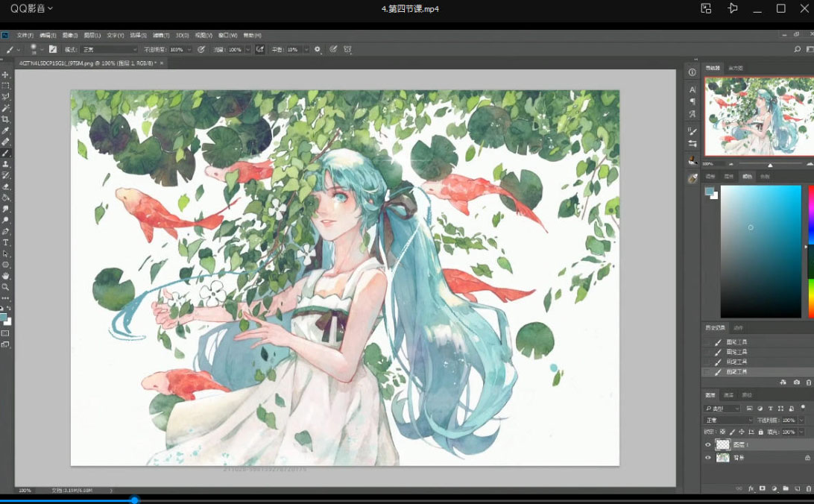This screenshot has height=504, width=814.
Task: Open the layer filter 类型 dropdown
Action: click(x=722, y=409)
